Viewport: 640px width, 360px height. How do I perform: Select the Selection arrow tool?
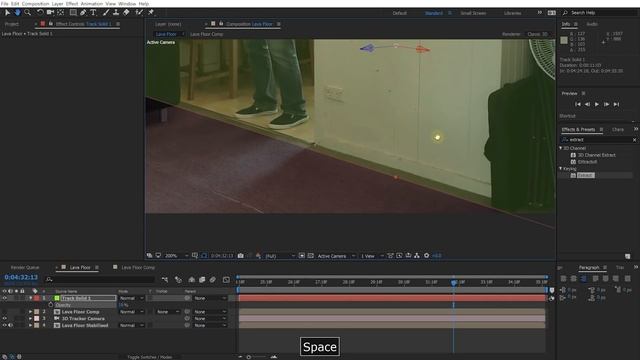[7, 13]
